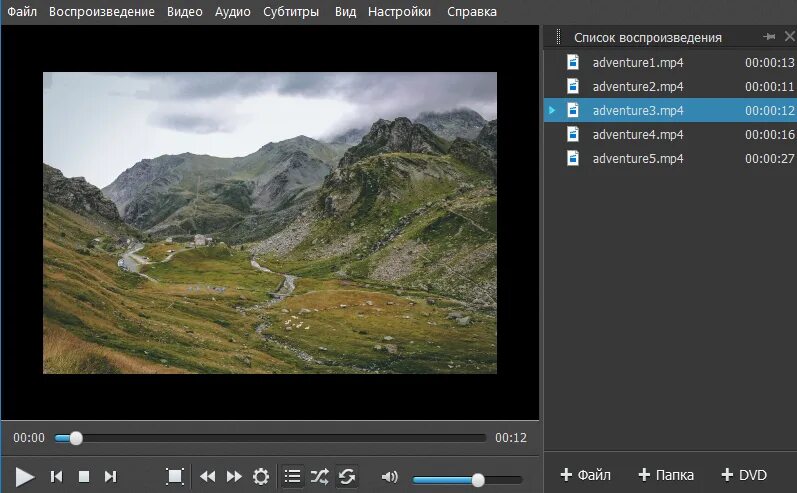Click duration 00:00:13 of adventure1.mp4
This screenshot has height=493, width=797.
(x=770, y=63)
